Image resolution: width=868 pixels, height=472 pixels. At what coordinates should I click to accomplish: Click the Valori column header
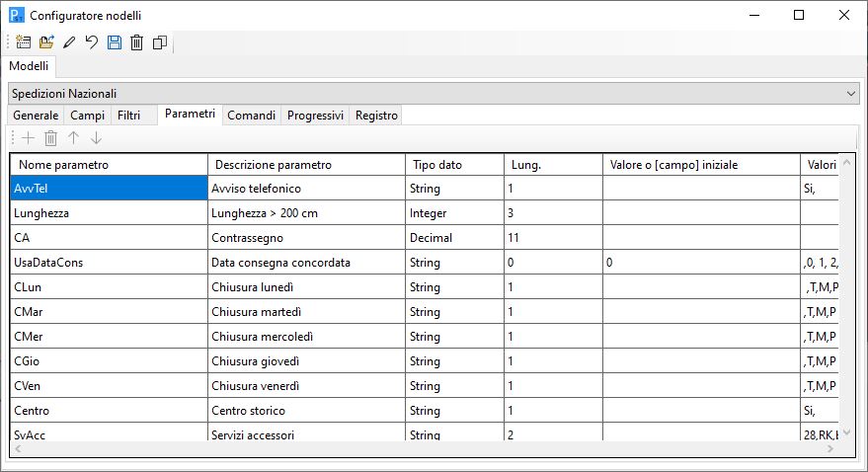click(820, 165)
